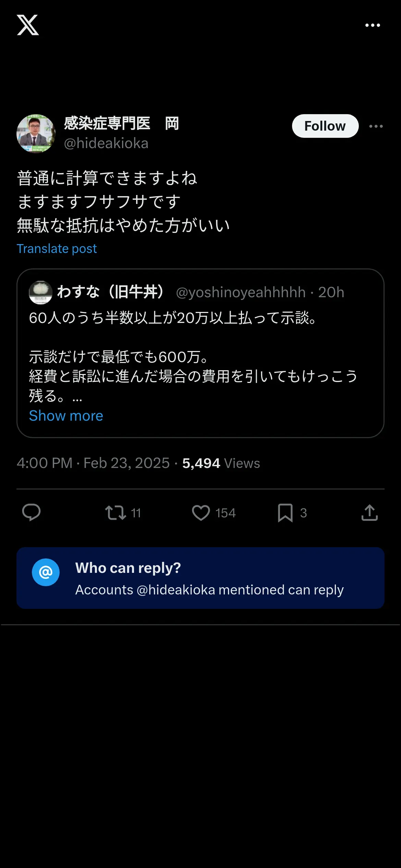Viewport: 401px width, 868px height.
Task: Open post options next to Follow button
Action: coord(376,126)
